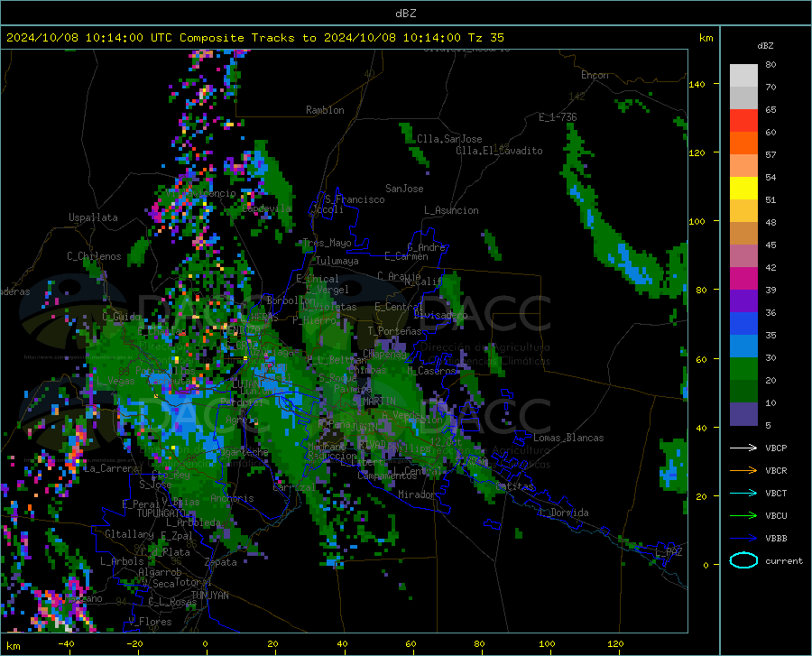
Task: Click the 'L_Asuncion' map label
Action: point(451,210)
